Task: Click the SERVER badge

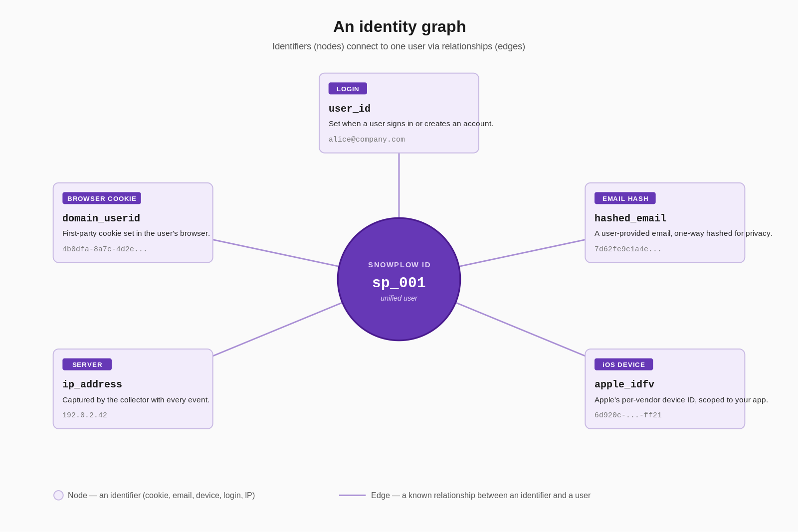Action: [x=87, y=364]
